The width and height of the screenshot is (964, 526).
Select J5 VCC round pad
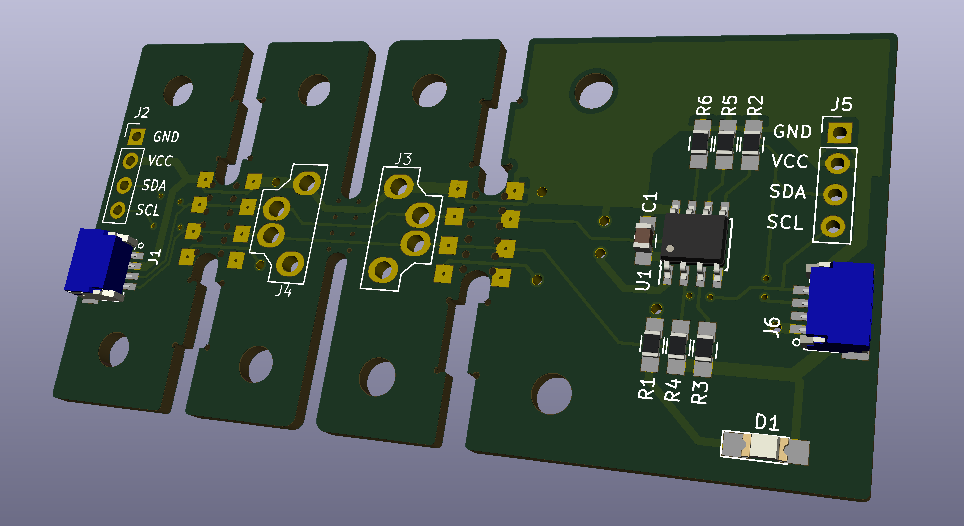[837, 163]
